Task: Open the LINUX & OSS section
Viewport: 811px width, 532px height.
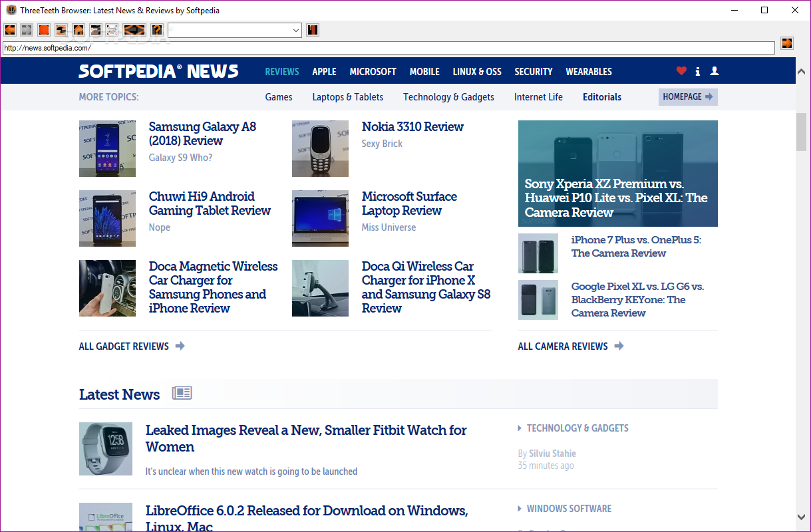Action: [x=477, y=72]
